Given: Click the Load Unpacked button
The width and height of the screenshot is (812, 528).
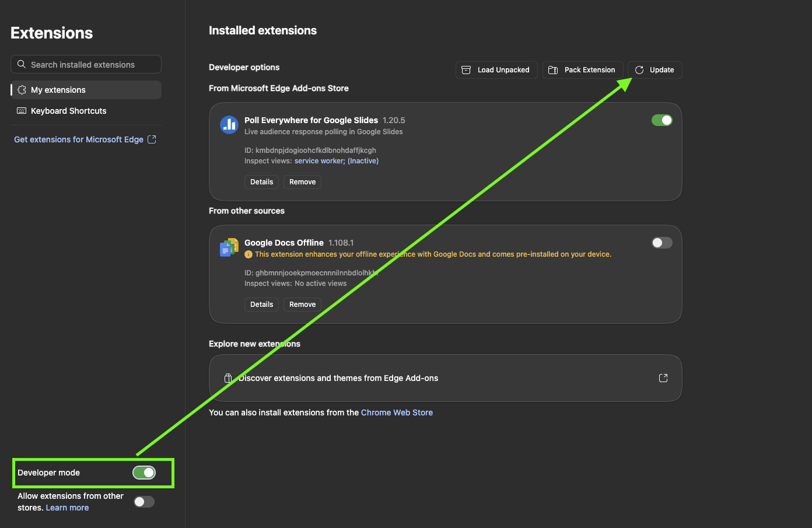Looking at the screenshot, I should pyautogui.click(x=496, y=70).
